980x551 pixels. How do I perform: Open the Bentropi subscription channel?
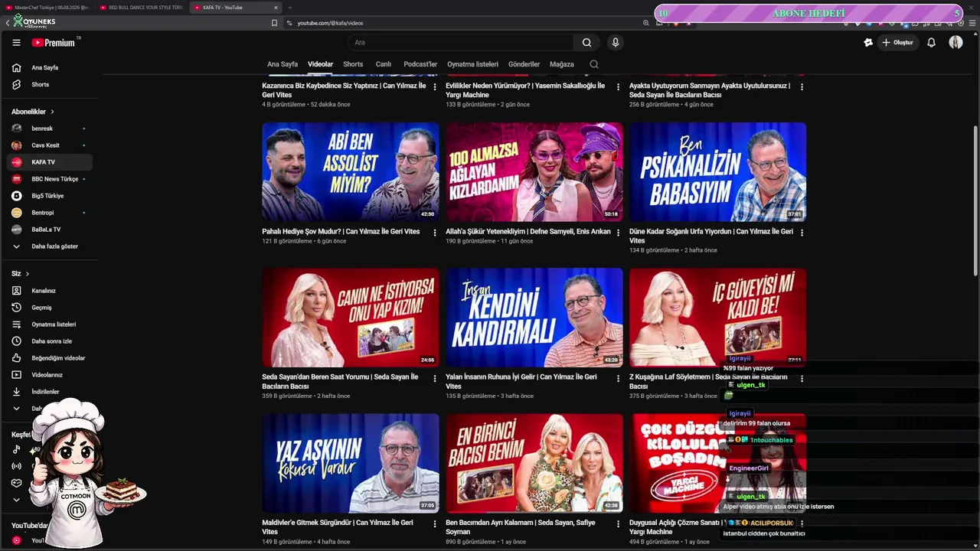click(50, 213)
